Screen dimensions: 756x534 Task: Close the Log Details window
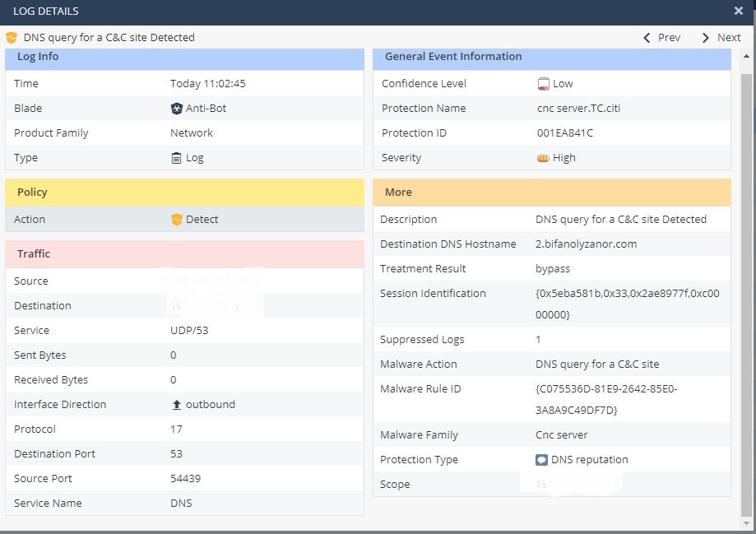click(738, 11)
